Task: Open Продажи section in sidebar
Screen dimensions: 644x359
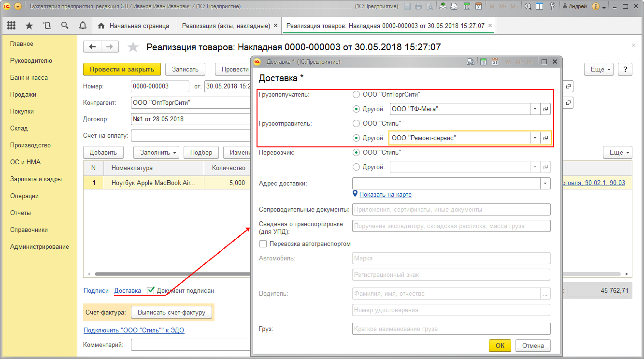Action: 23,95
